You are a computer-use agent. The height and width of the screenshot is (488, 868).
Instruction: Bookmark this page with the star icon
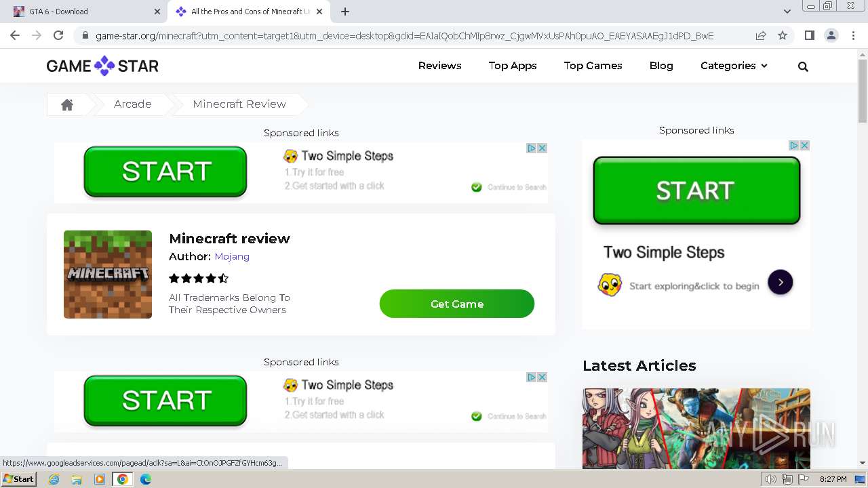783,36
